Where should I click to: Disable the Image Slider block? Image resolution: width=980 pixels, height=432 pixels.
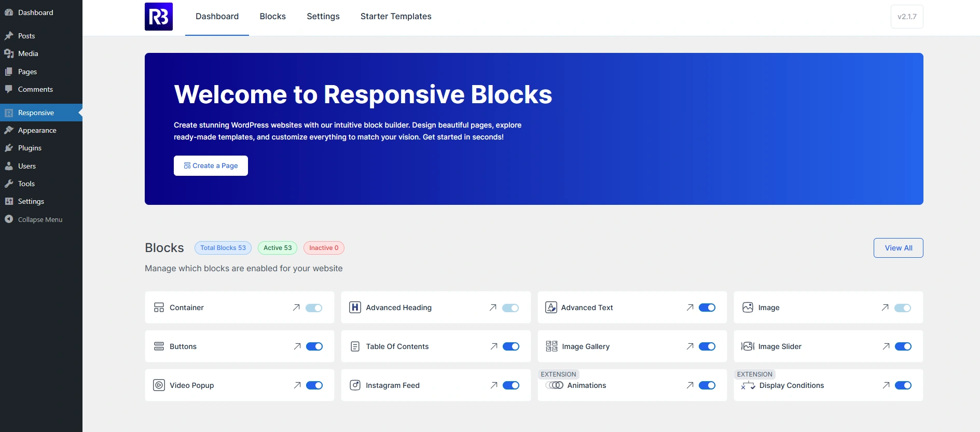click(x=903, y=346)
